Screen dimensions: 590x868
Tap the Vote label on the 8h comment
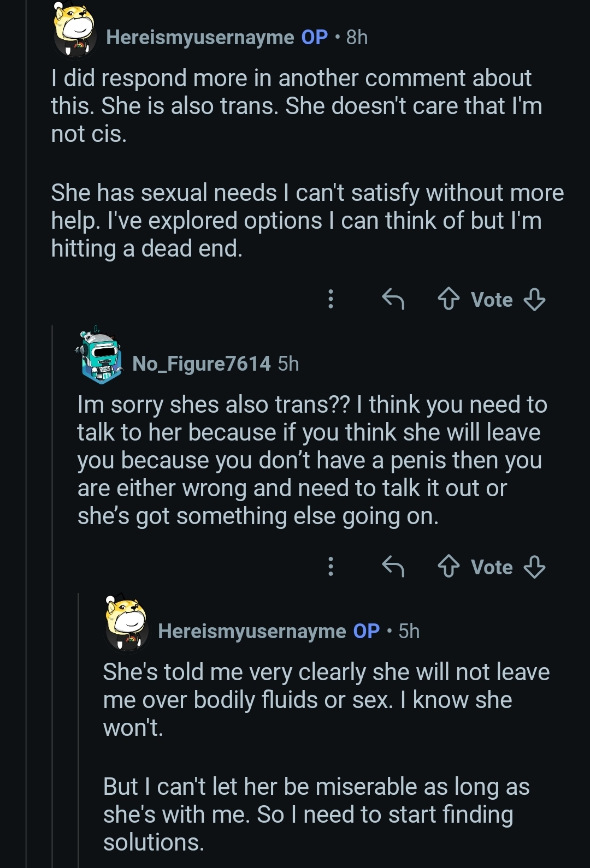click(x=492, y=300)
